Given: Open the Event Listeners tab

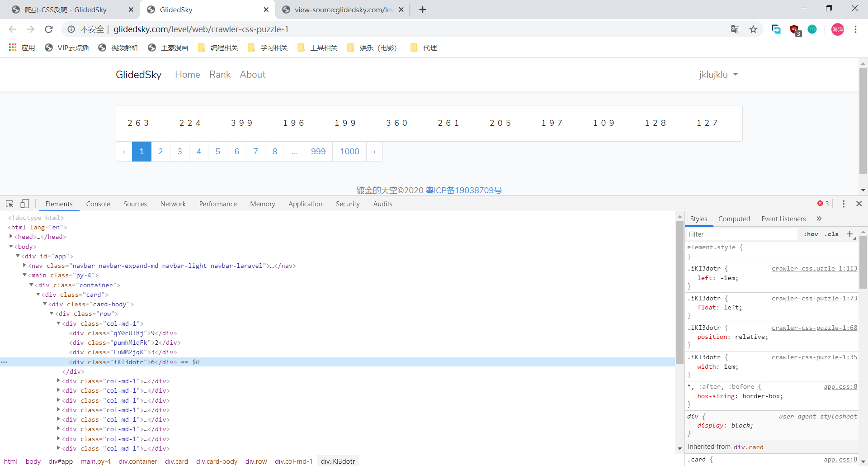Looking at the screenshot, I should (x=783, y=219).
